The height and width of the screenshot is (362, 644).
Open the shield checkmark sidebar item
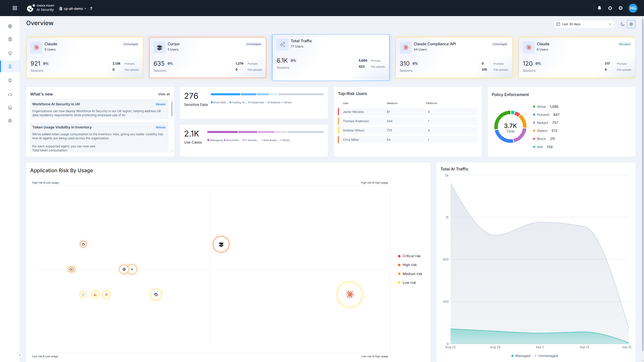point(10,53)
